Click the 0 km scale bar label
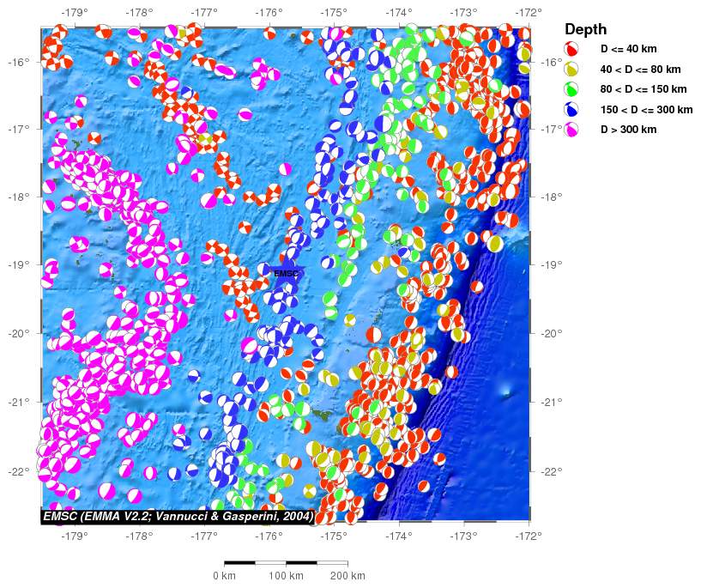 [224, 575]
